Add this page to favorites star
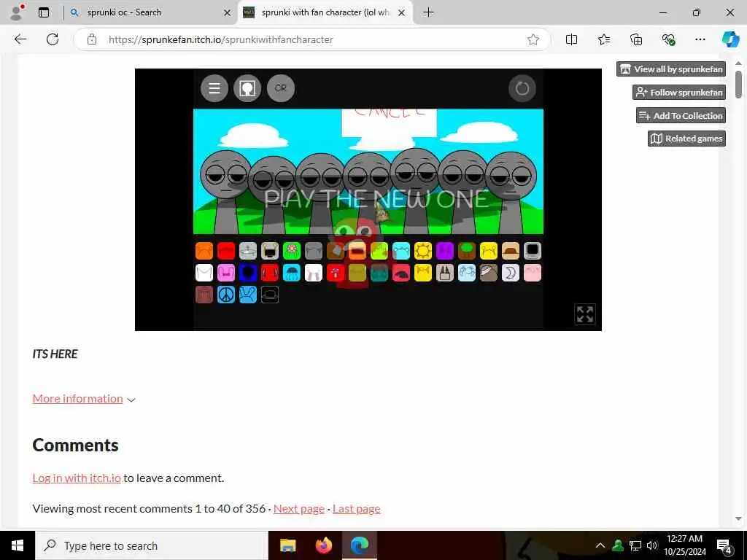The width and height of the screenshot is (747, 560). point(533,39)
